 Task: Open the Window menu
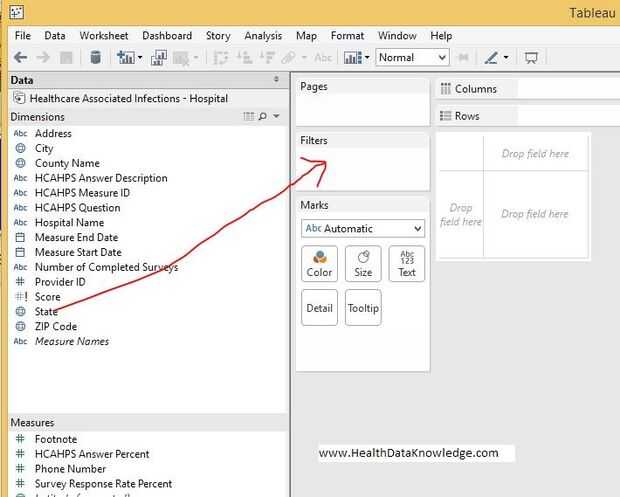tap(397, 36)
